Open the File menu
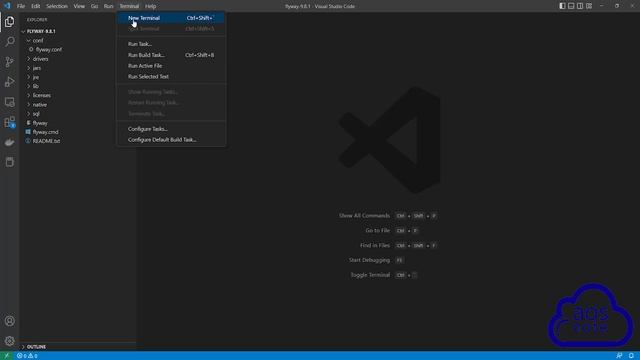The image size is (640, 360). coord(21,6)
